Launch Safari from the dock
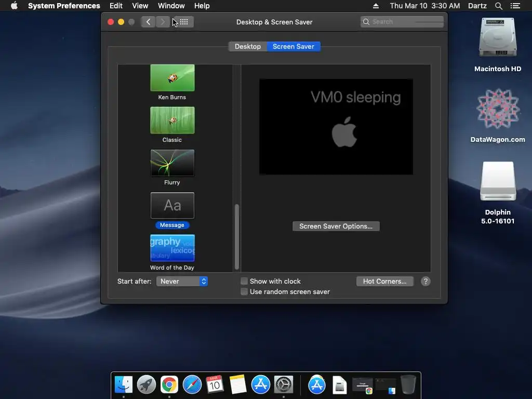Image resolution: width=532 pixels, height=399 pixels. (x=192, y=385)
